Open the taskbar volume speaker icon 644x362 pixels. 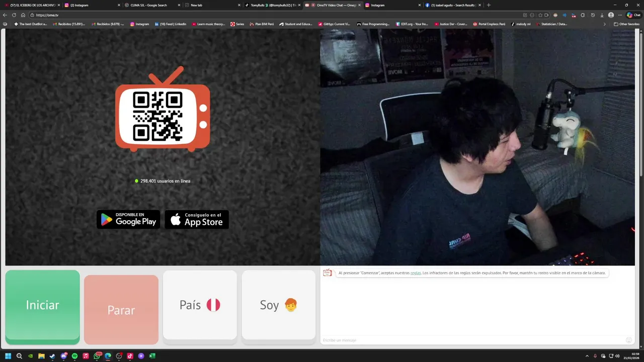click(x=617, y=356)
